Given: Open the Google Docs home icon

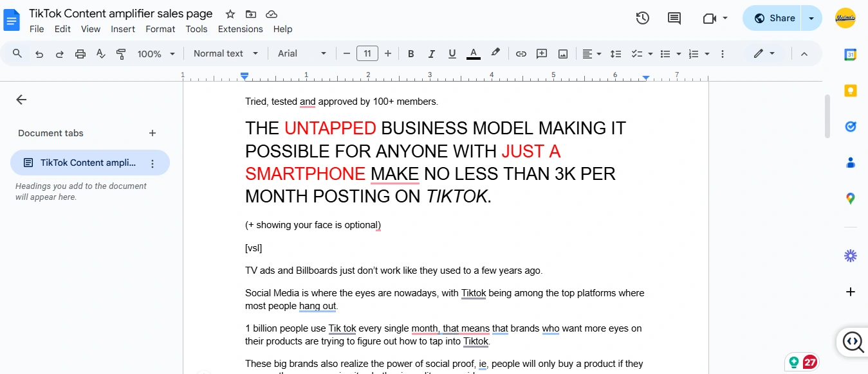Looking at the screenshot, I should point(12,19).
